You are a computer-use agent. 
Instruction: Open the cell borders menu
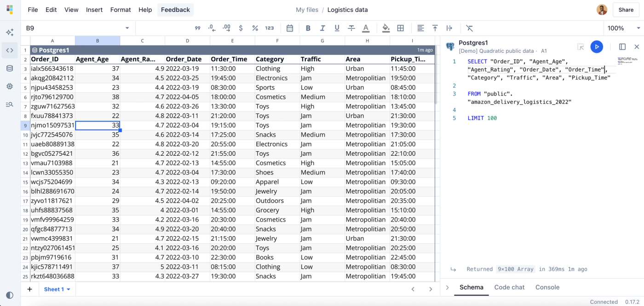[401, 28]
